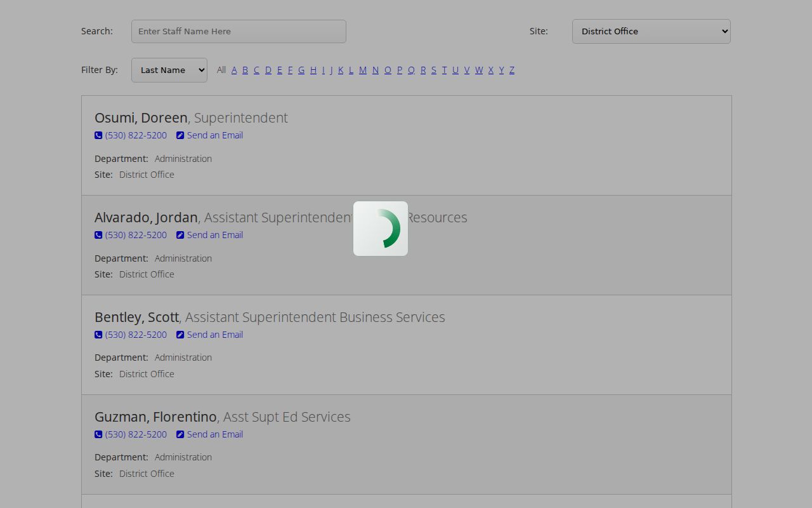The height and width of the screenshot is (508, 812).
Task: Open the Site dropdown showing District Office
Action: click(652, 31)
